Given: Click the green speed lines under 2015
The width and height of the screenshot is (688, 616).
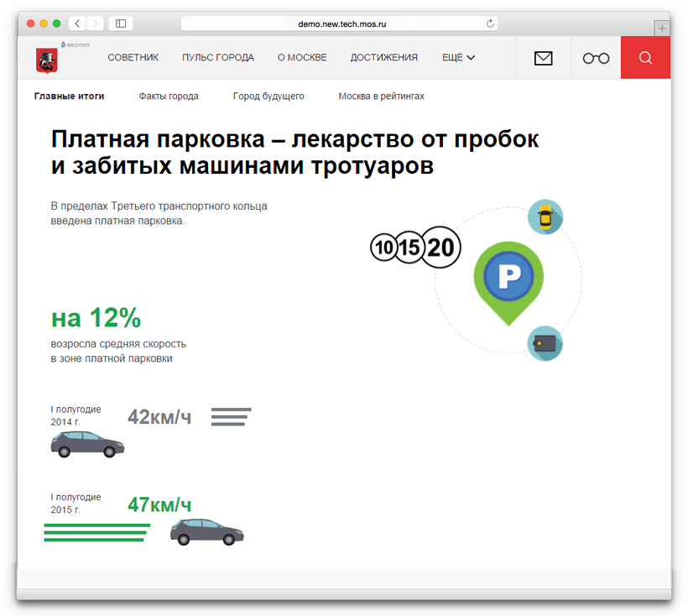Looking at the screenshot, I should 97,533.
